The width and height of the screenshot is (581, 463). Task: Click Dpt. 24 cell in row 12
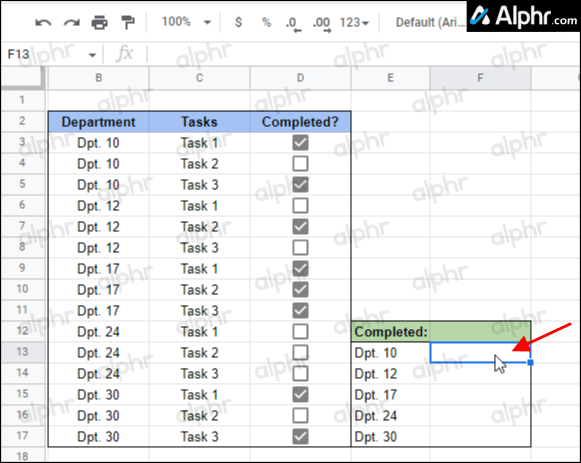99,332
